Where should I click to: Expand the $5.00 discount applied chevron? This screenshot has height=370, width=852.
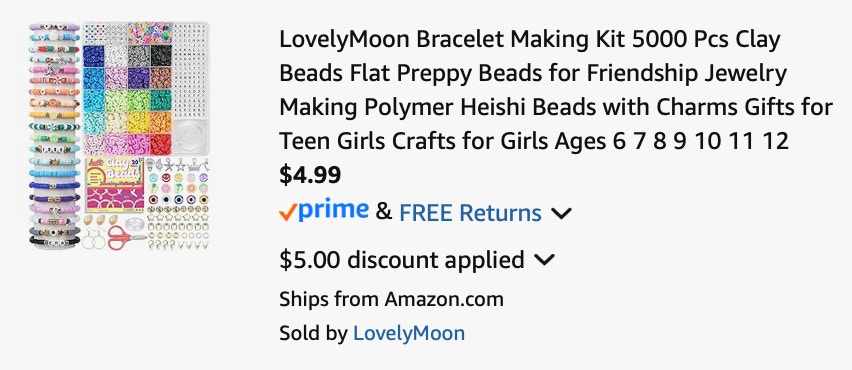(544, 260)
